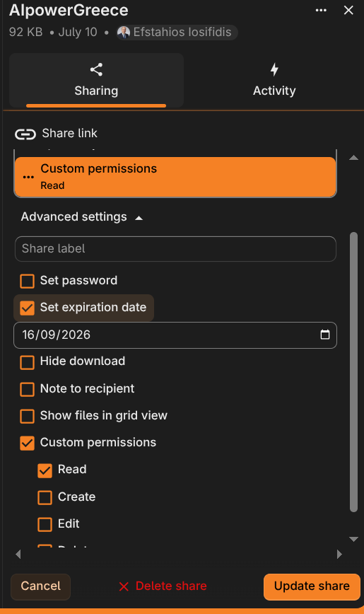
Task: Select the Sharing tab
Action: pos(96,80)
